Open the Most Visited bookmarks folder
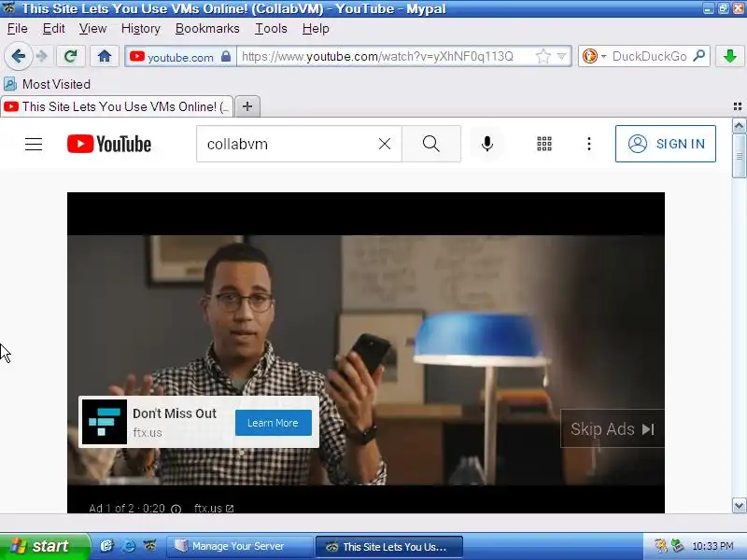The width and height of the screenshot is (747, 560). pos(47,84)
